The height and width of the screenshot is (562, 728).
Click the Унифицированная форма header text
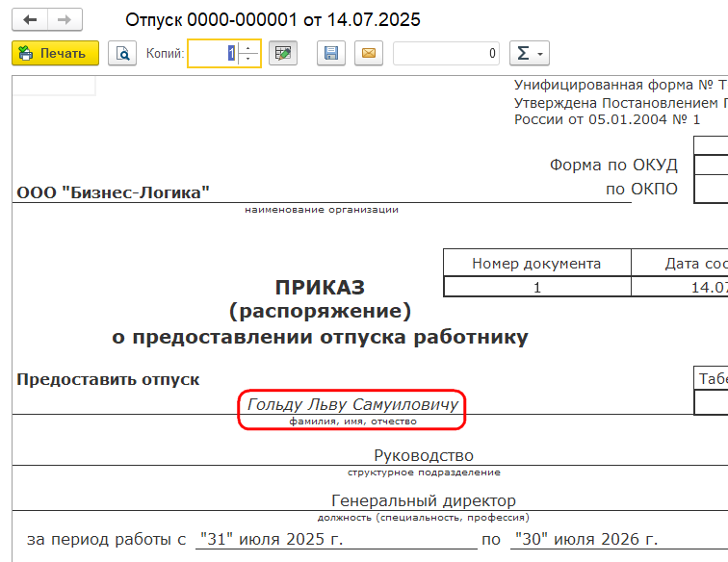tap(621, 85)
